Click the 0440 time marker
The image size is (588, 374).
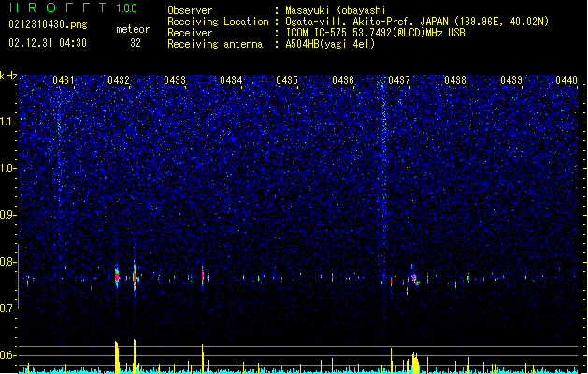coord(566,80)
